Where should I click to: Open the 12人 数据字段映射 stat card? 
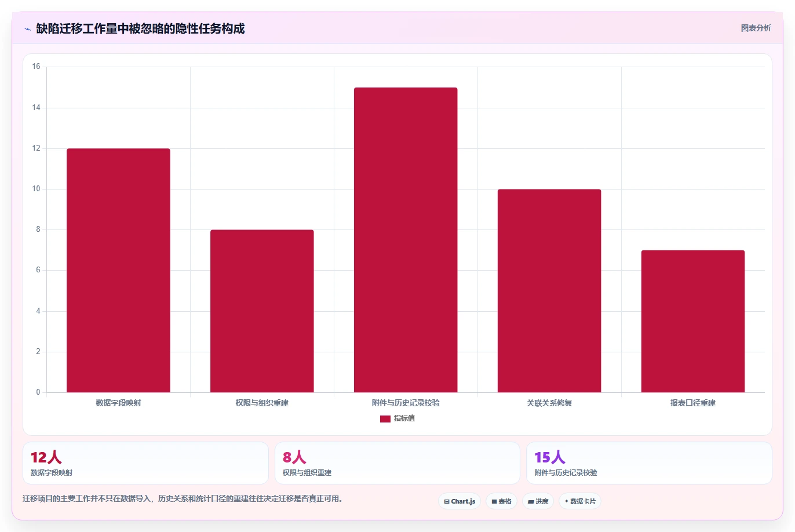click(x=145, y=463)
